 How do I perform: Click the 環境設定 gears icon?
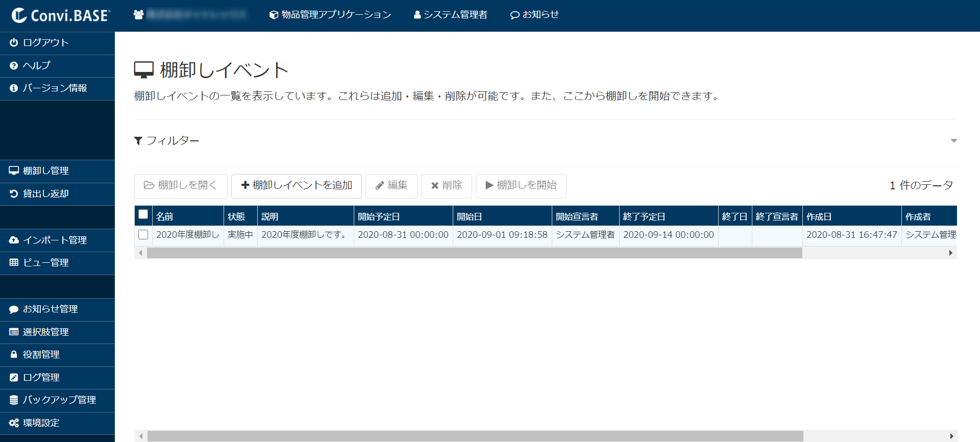tap(14, 423)
